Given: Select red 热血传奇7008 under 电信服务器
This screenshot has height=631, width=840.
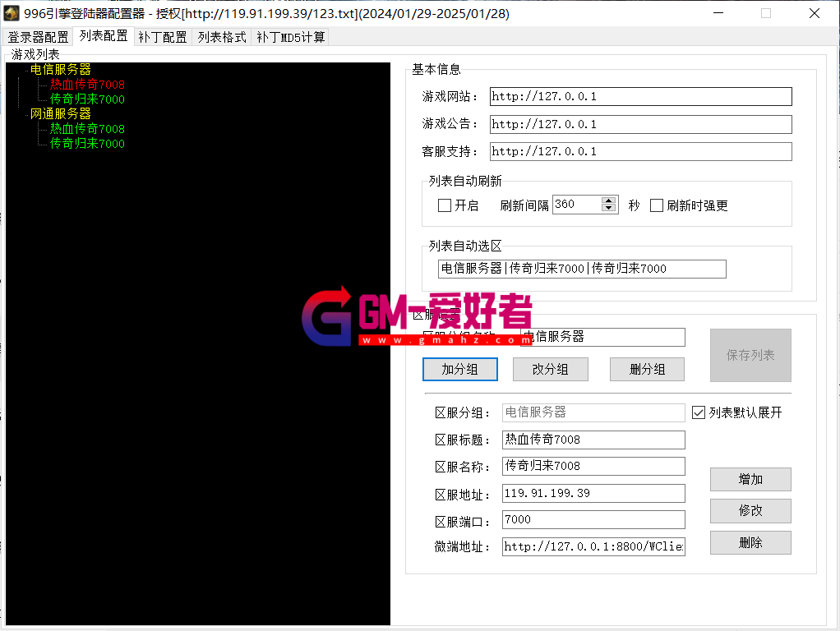Looking at the screenshot, I should pos(87,85).
